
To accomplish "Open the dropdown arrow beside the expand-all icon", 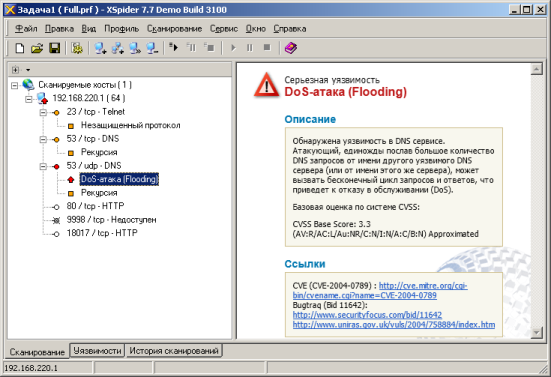I will (x=28, y=70).
